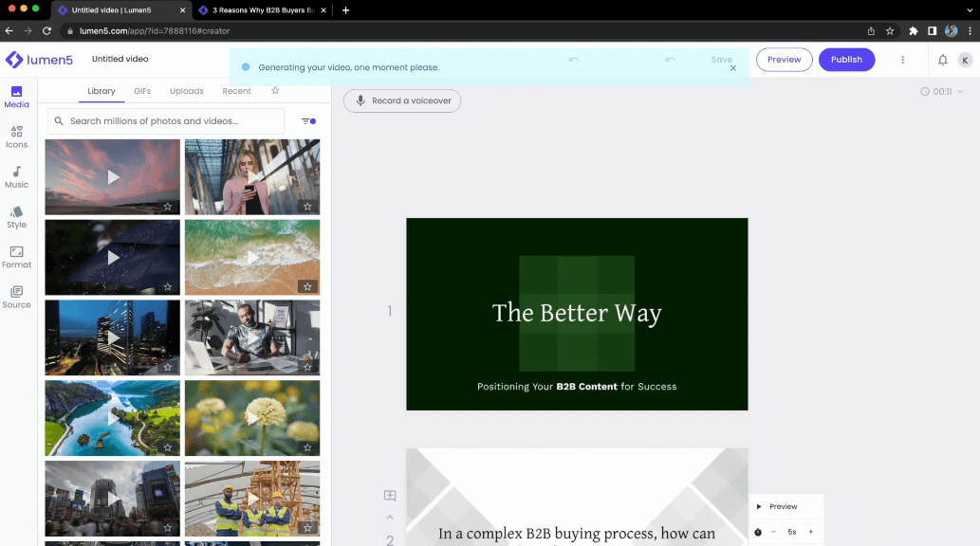Open the media filter options
The image size is (980, 546).
[308, 121]
